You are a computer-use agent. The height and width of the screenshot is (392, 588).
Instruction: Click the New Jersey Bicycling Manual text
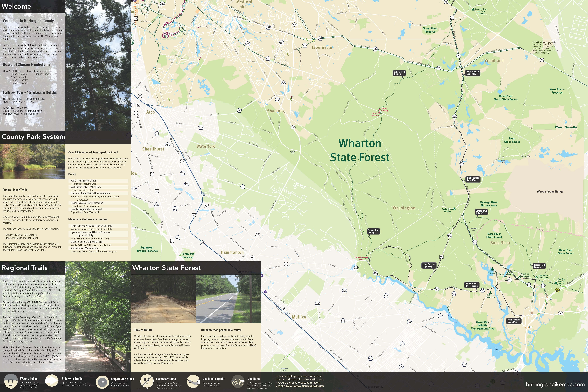coord(305,386)
